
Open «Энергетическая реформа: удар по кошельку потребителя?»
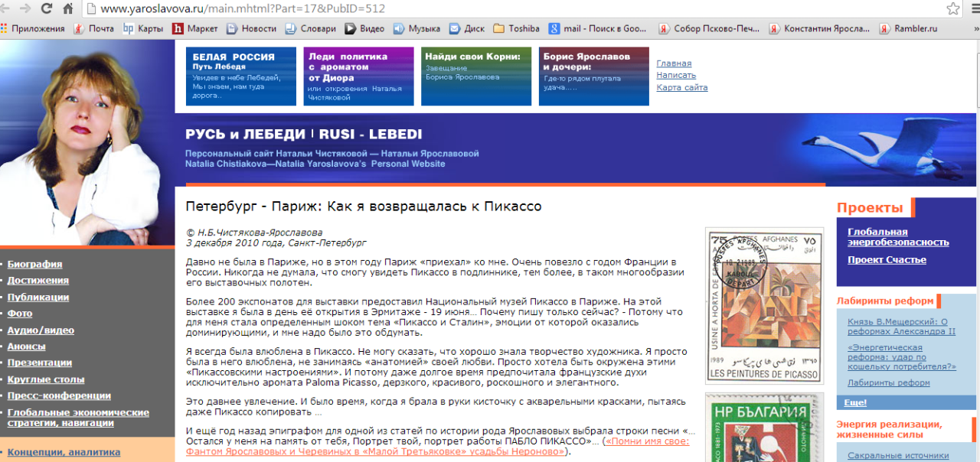point(902,357)
